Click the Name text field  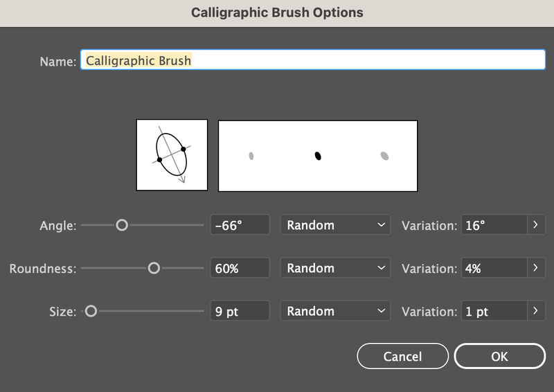coord(313,60)
